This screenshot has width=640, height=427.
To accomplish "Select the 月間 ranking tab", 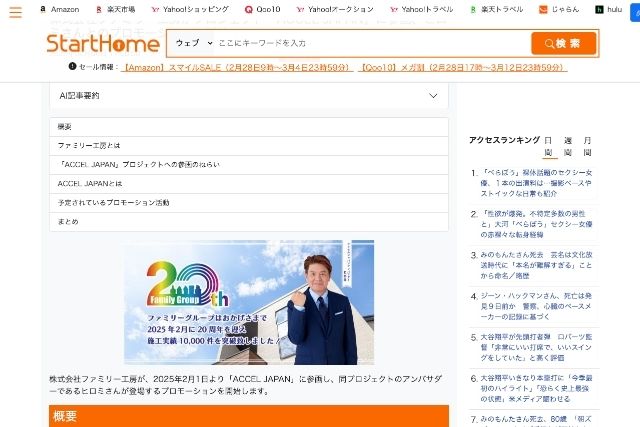I will (x=587, y=146).
